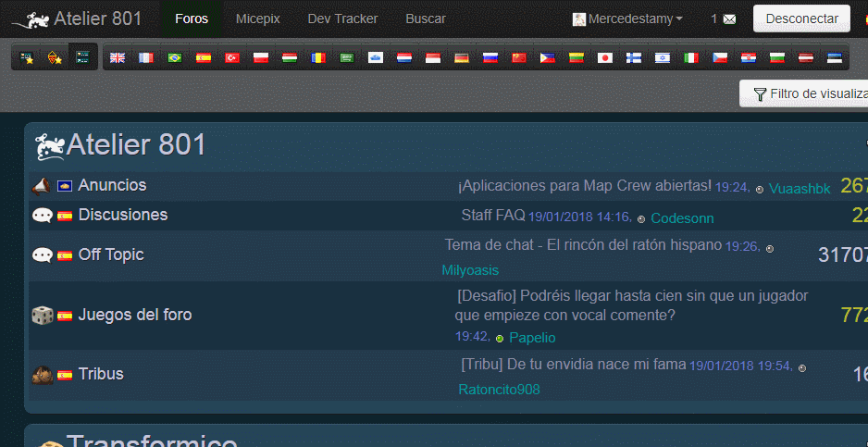Open the Filtro de visualización dropdown
868x447 pixels.
click(804, 93)
